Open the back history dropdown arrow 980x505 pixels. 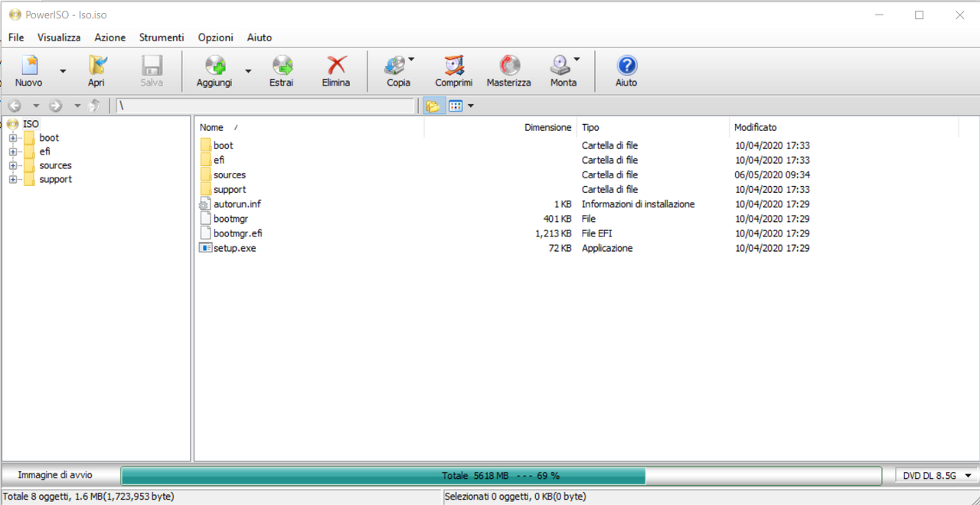pyautogui.click(x=35, y=106)
